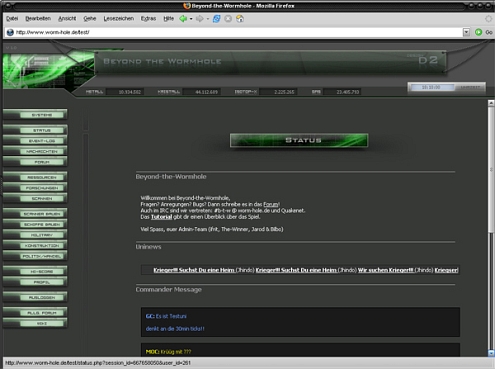Reload the page with the refresh icon
495x369 pixels.
click(x=216, y=19)
